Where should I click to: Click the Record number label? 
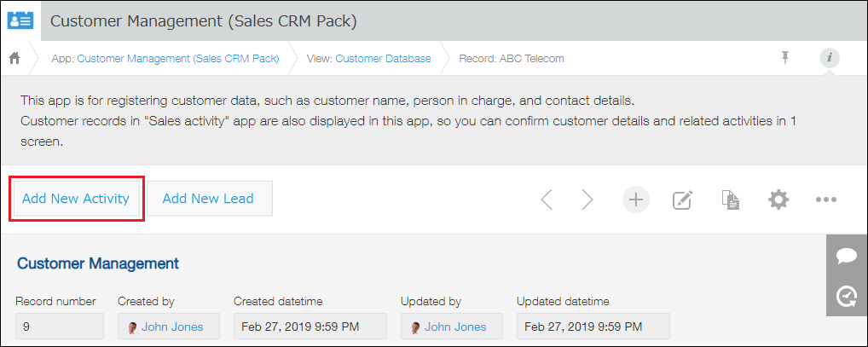[x=55, y=302]
